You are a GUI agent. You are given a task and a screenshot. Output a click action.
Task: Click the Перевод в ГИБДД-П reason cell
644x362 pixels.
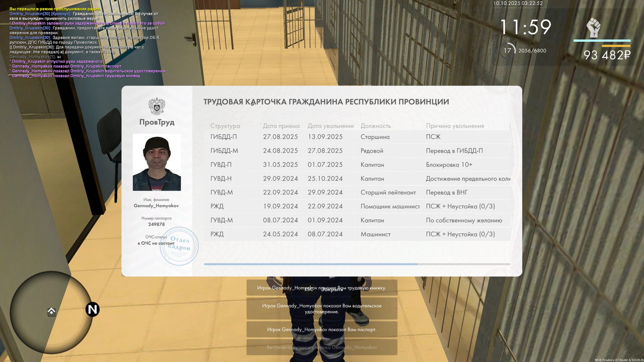click(454, 151)
